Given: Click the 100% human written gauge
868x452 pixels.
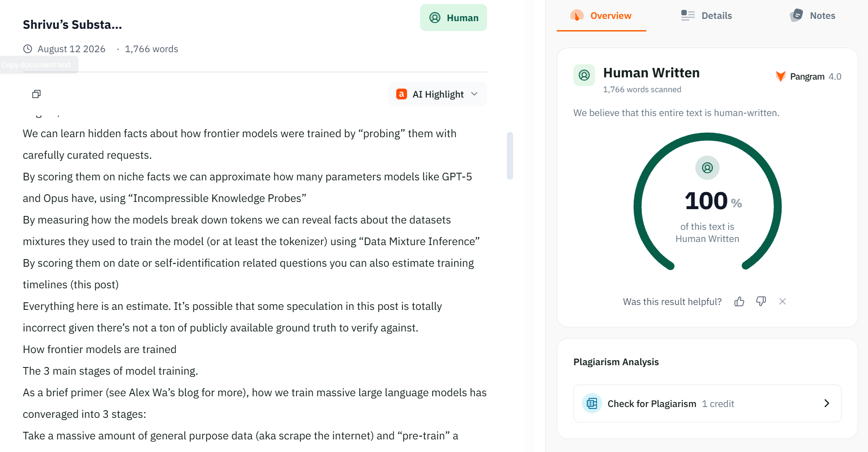Looking at the screenshot, I should [707, 201].
